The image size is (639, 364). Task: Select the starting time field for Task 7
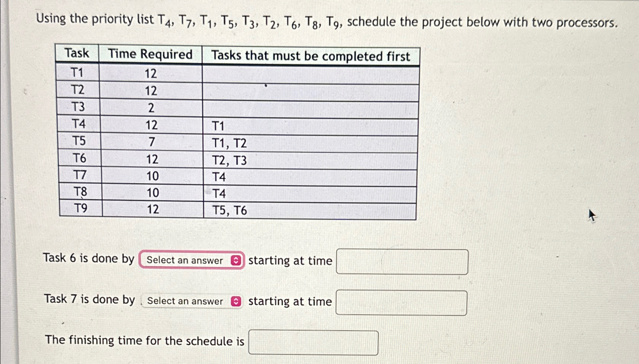point(401,302)
